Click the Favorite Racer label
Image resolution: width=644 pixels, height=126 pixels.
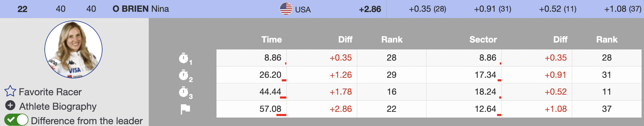(x=50, y=92)
